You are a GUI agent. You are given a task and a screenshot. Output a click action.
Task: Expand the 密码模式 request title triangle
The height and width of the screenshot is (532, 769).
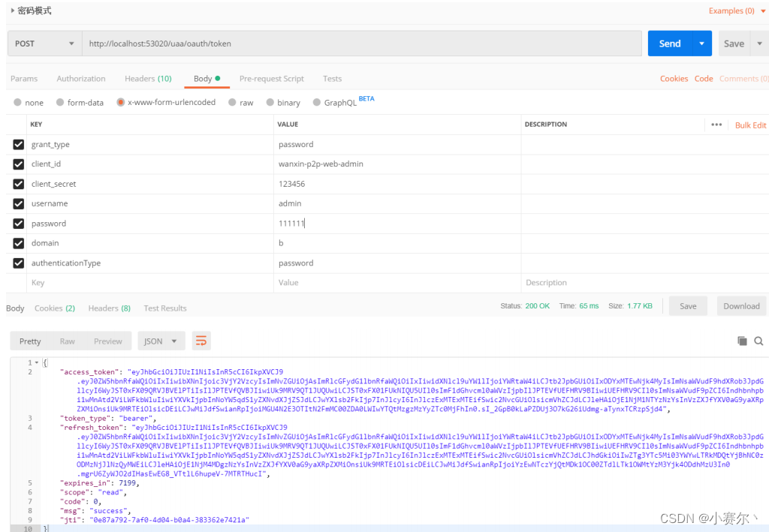(12, 11)
